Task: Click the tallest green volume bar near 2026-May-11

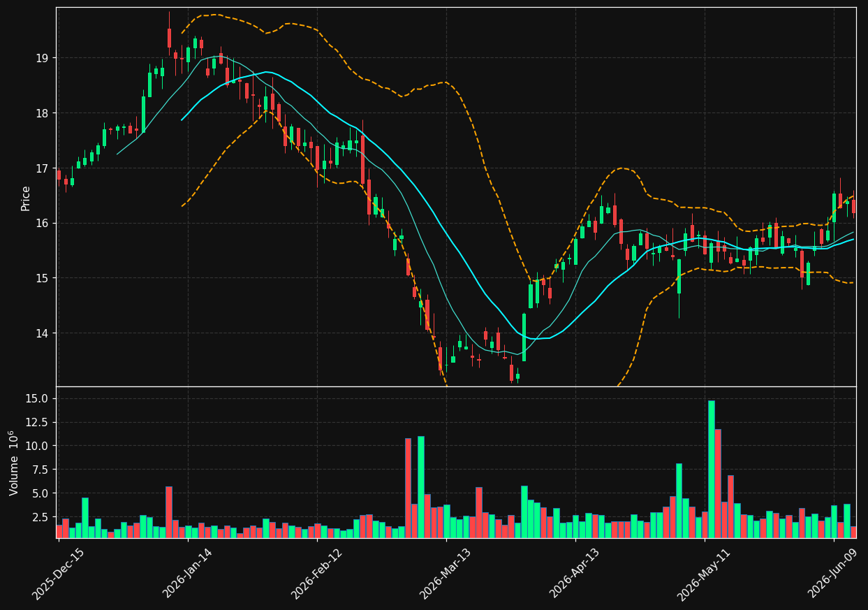Action: tap(712, 469)
